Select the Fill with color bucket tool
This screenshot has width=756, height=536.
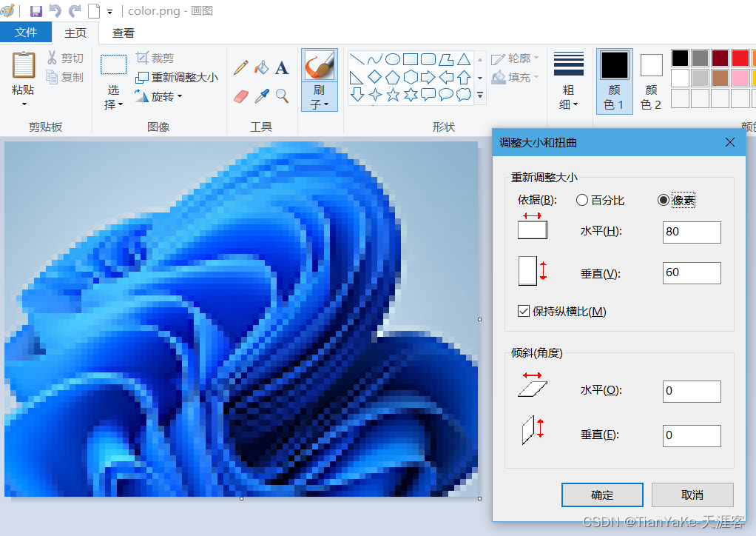(261, 67)
